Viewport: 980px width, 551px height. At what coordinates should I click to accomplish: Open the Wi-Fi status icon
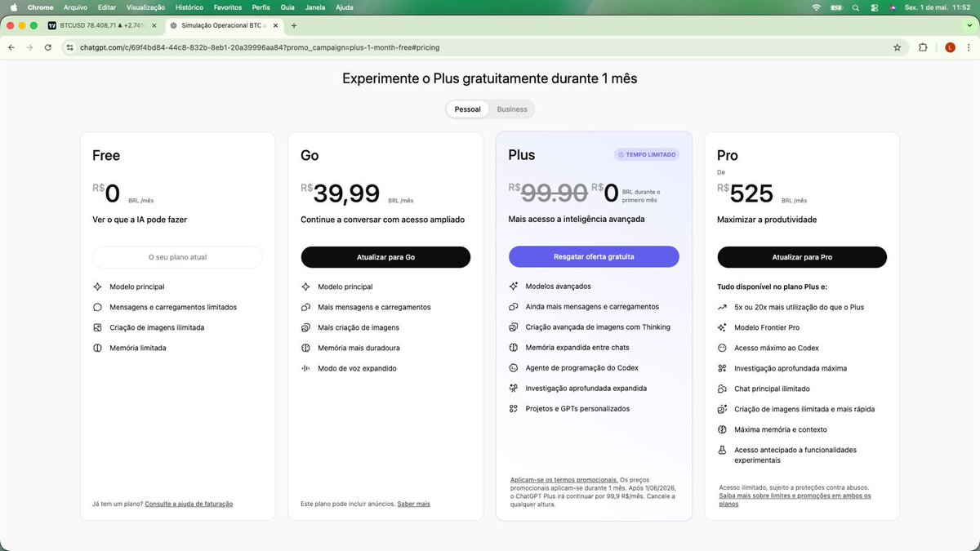click(x=815, y=7)
